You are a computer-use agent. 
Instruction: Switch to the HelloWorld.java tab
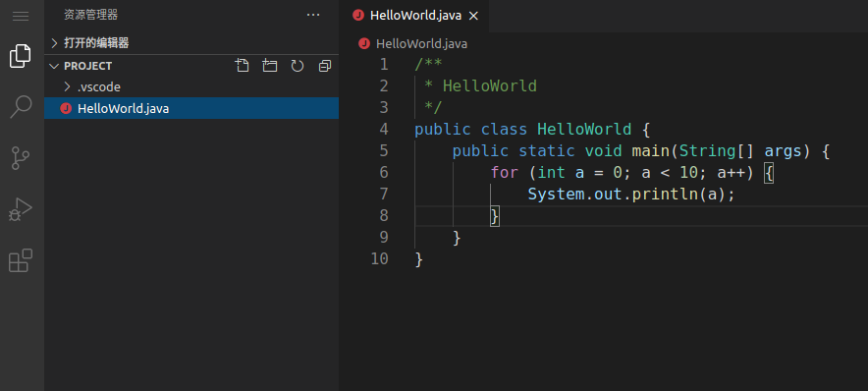point(415,16)
